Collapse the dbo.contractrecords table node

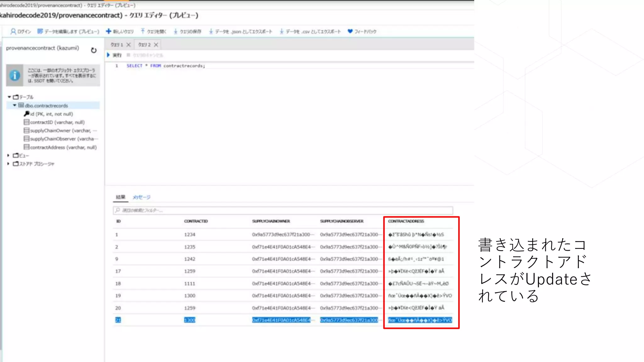[x=14, y=105]
